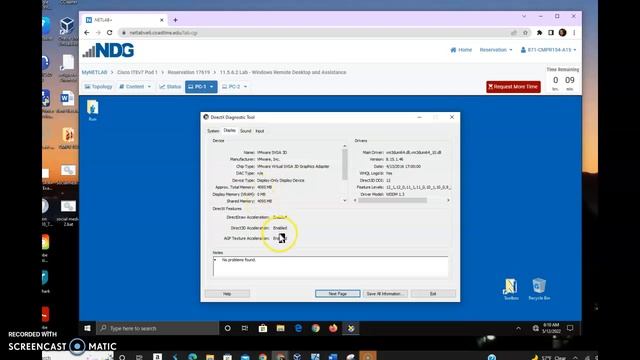Open Cortana circle icon in remote taskbar
Viewport: 640px width, 360px height.
point(227,328)
